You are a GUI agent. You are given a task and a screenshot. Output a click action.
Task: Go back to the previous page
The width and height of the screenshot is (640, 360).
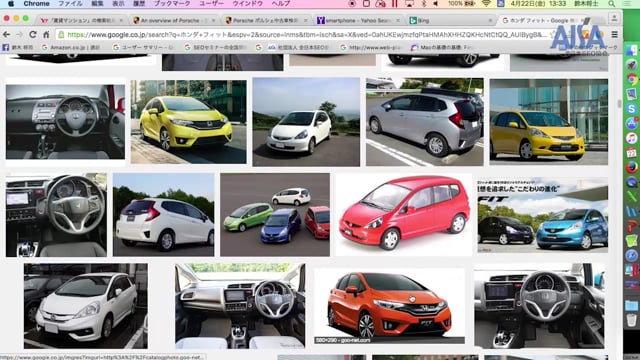tap(7, 35)
